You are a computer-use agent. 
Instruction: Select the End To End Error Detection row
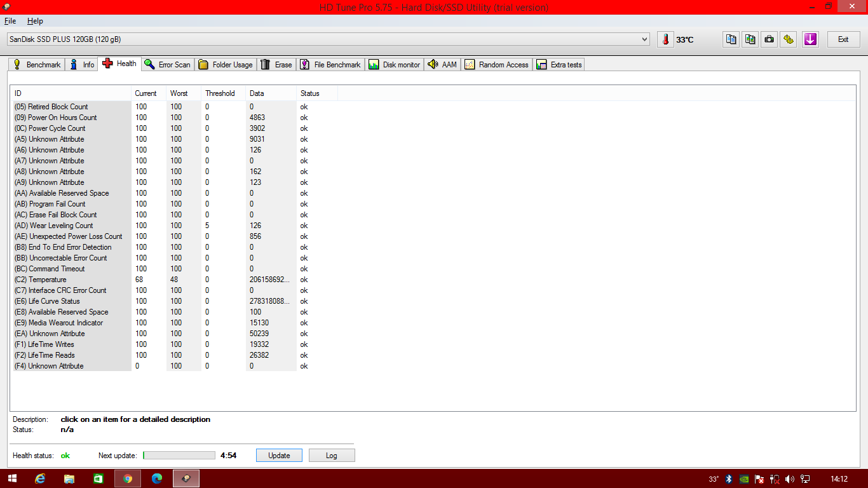point(175,247)
